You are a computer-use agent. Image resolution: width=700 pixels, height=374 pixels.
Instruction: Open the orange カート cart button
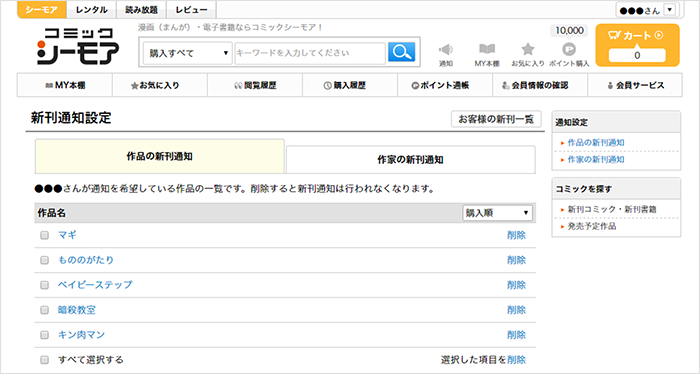(638, 46)
